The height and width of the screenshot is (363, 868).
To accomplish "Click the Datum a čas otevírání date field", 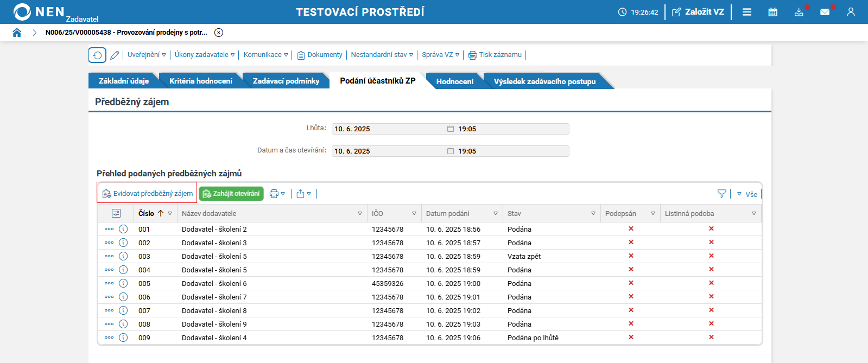I will (x=388, y=151).
